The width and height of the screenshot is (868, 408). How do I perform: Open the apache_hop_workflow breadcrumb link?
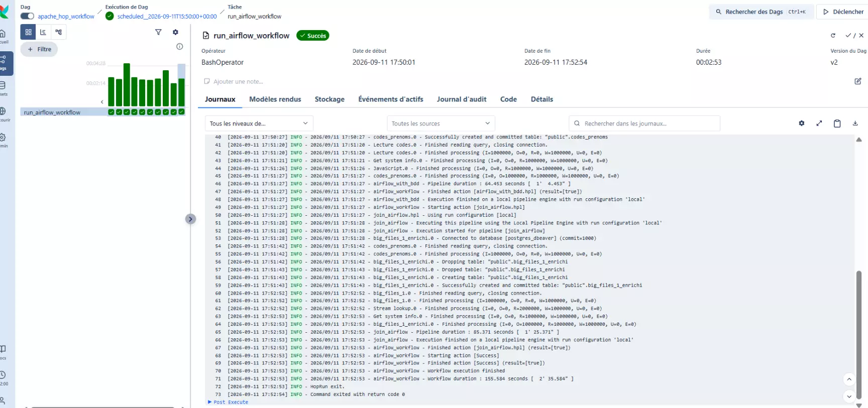[x=66, y=17]
